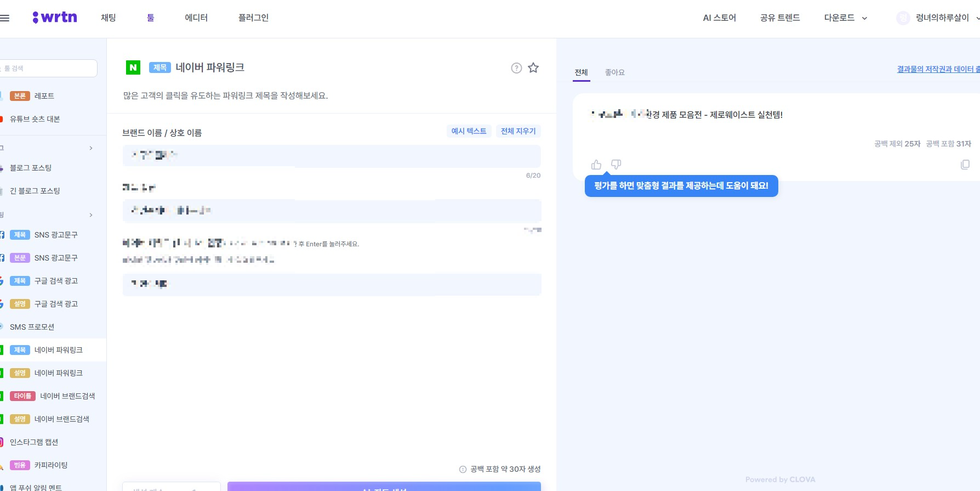
Task: Favorite the tool with star icon
Action: click(533, 68)
